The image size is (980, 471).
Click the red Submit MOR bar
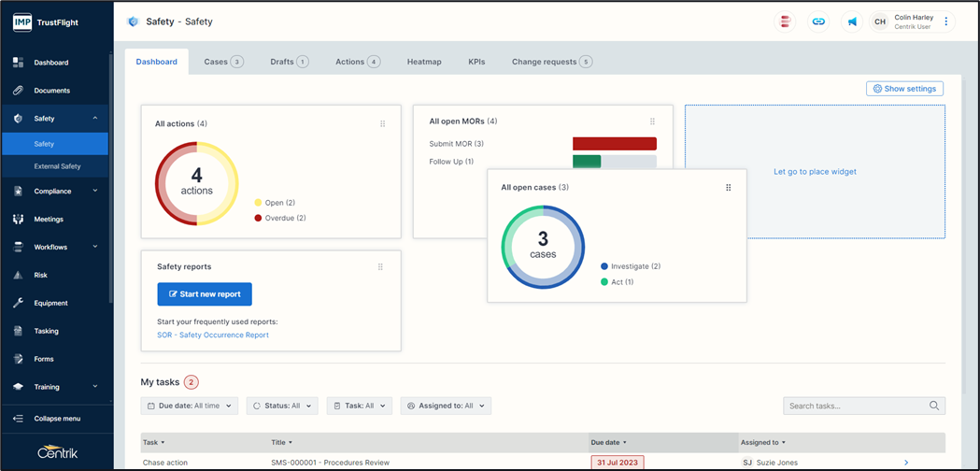(x=614, y=144)
